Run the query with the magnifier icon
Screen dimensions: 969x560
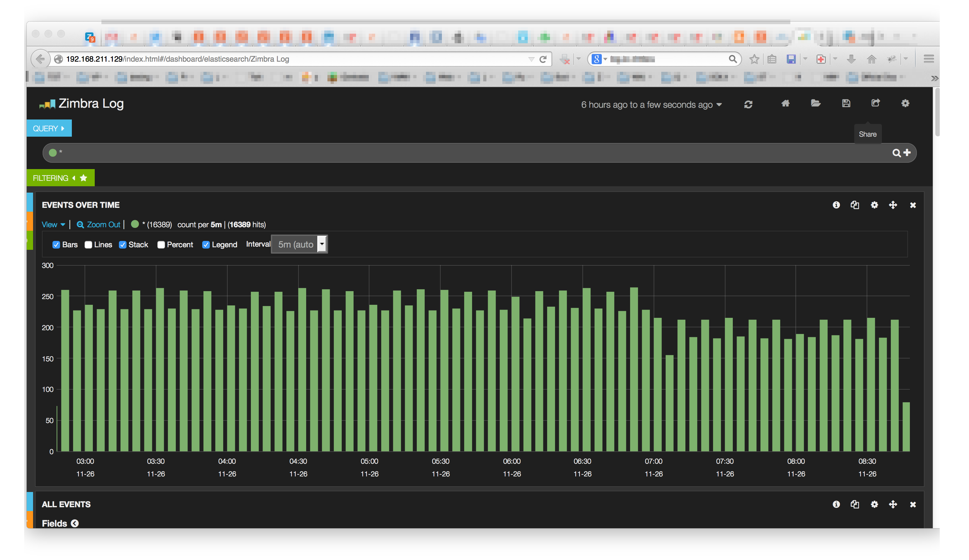point(896,153)
